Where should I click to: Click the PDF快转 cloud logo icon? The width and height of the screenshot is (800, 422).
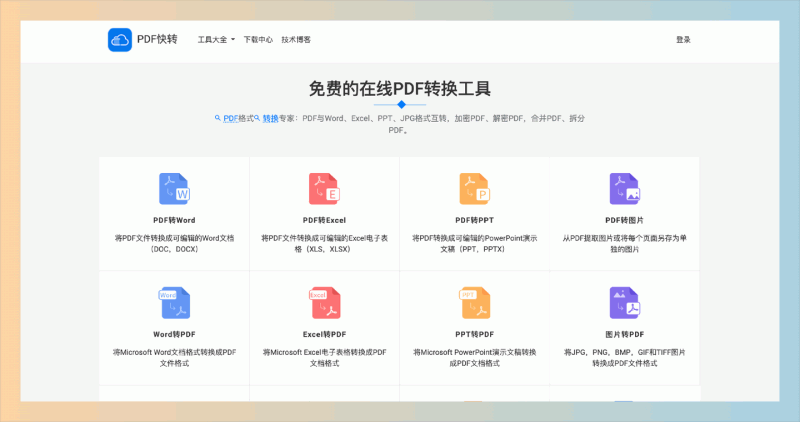[120, 40]
